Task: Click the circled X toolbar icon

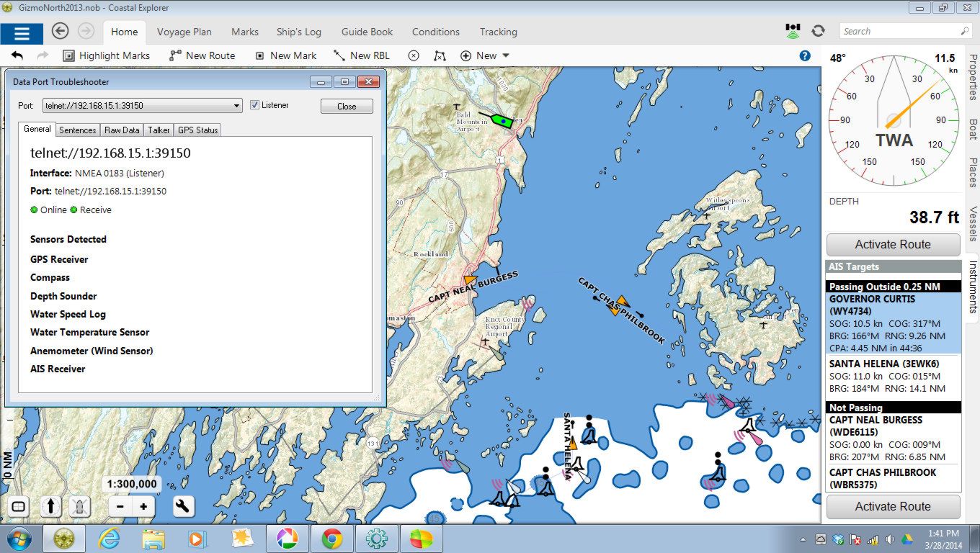Action: 414,55
